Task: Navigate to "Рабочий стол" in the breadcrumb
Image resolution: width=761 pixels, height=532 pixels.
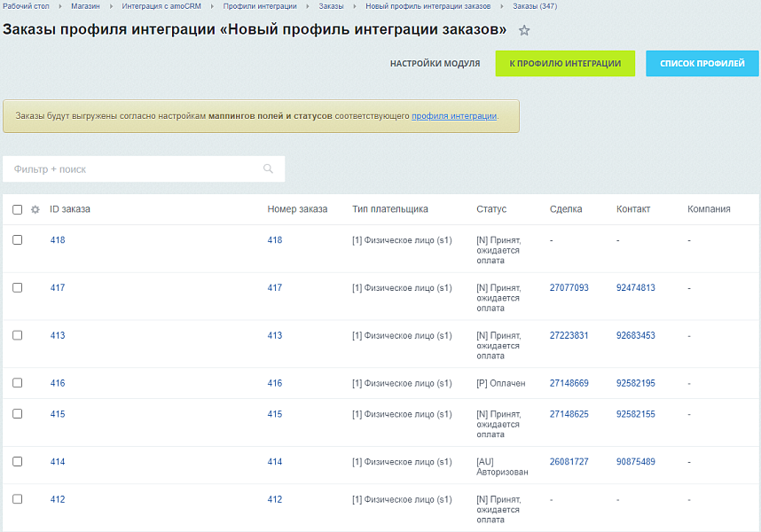Action: [27, 7]
